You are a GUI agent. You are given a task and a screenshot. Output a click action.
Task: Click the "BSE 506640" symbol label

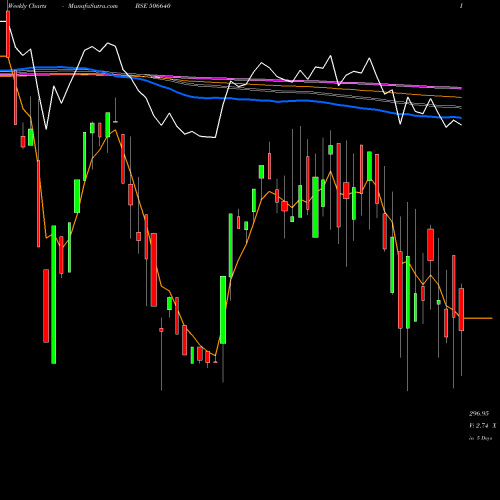[x=153, y=6]
